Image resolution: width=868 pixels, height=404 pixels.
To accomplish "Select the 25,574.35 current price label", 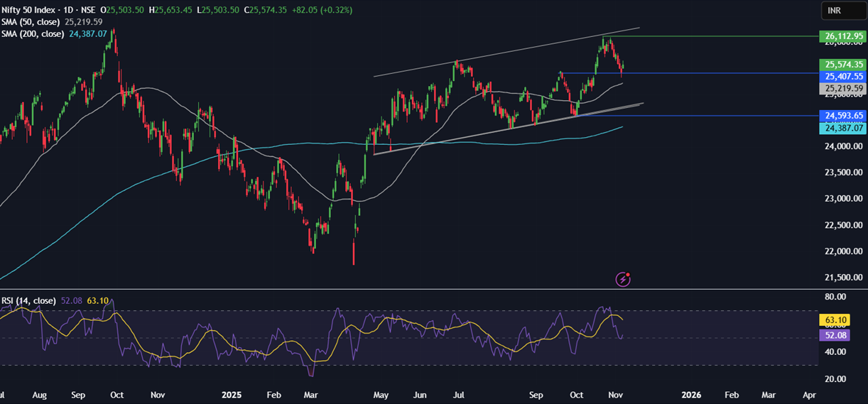I will click(x=843, y=64).
